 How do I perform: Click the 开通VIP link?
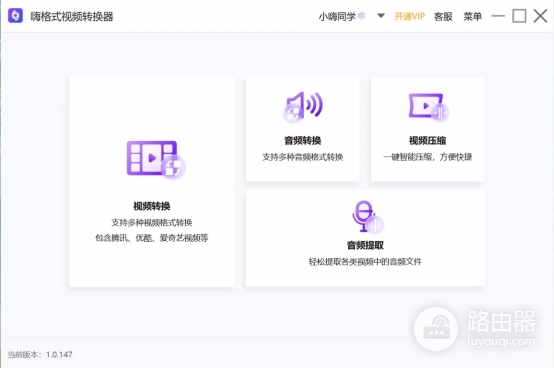pyautogui.click(x=409, y=16)
